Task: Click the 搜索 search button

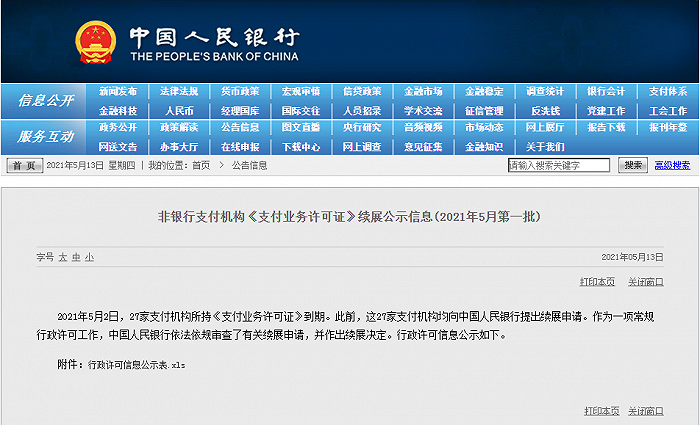Action: pos(633,165)
